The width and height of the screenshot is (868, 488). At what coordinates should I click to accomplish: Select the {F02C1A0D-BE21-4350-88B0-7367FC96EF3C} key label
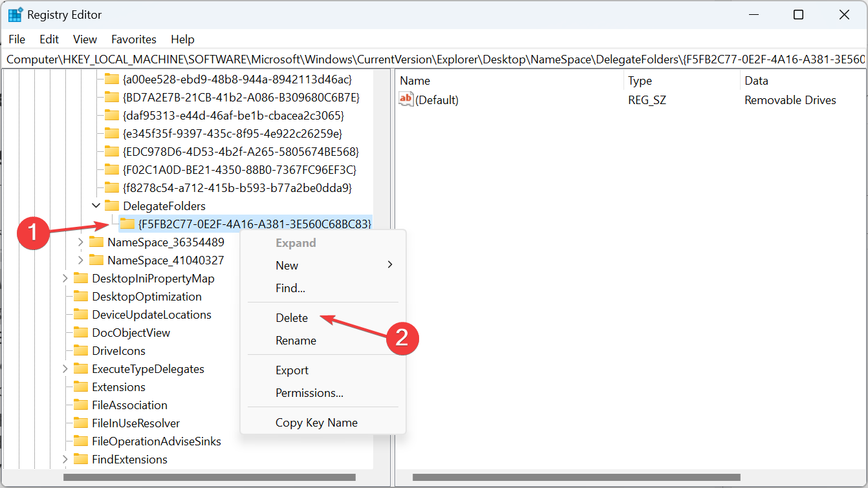point(239,170)
